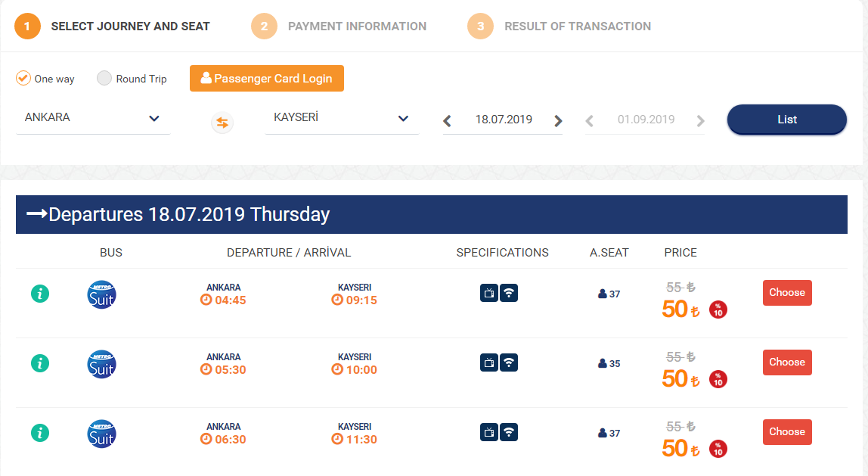Open Passenger Card Login
The width and height of the screenshot is (868, 476).
pyautogui.click(x=267, y=78)
